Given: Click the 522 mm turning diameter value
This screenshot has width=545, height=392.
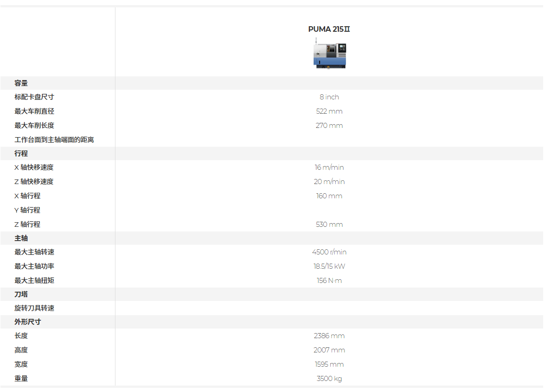Looking at the screenshot, I should pos(329,111).
